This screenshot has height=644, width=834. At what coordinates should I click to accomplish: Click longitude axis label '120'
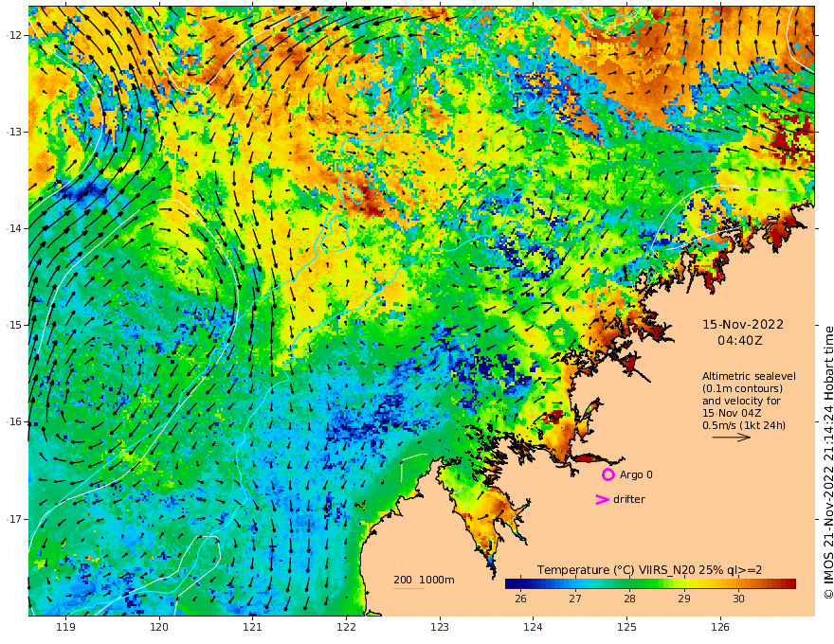click(x=159, y=628)
